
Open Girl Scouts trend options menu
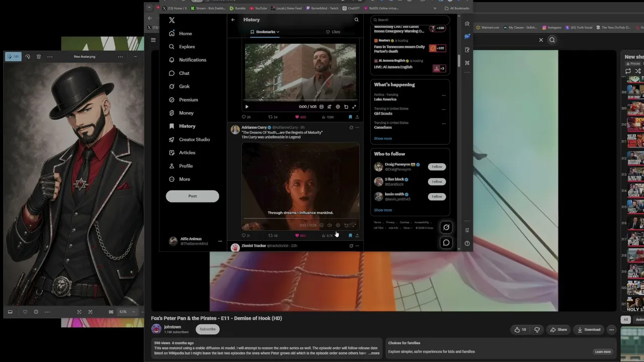pos(443,109)
